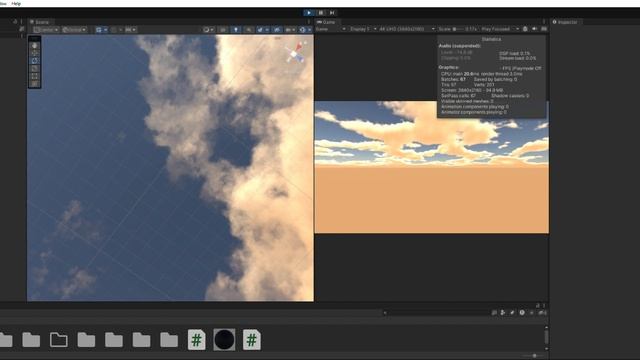Select the folder left of the scripts
Viewport: 640px width, 360px height.
tap(169, 340)
